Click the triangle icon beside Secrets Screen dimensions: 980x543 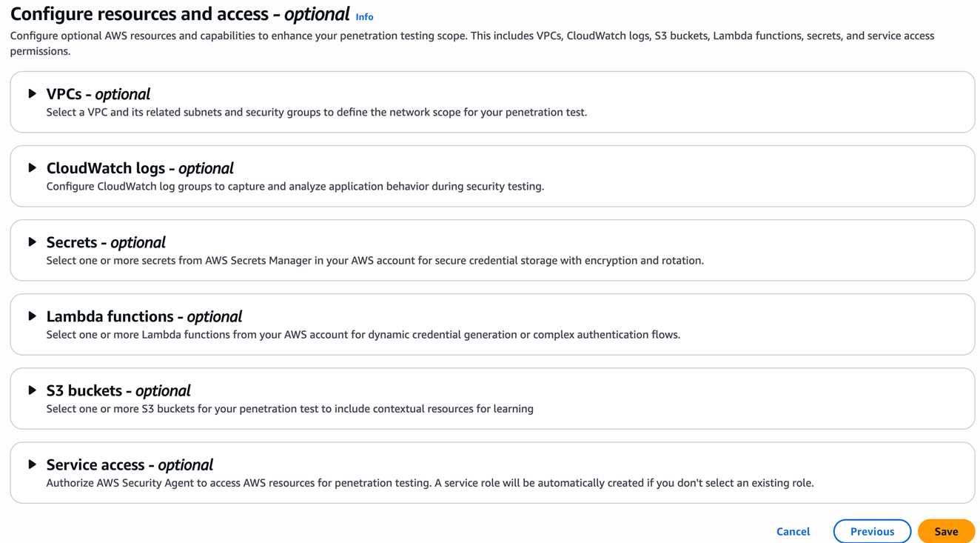tap(33, 242)
